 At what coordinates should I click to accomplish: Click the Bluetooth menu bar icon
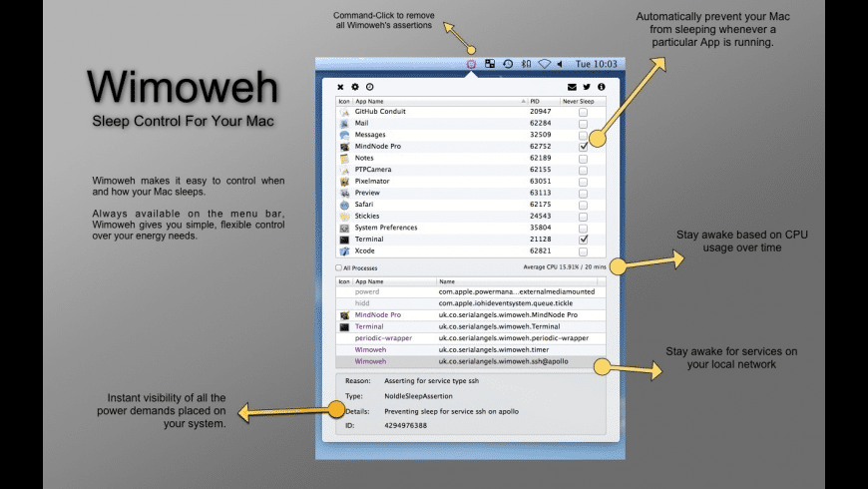(x=526, y=64)
